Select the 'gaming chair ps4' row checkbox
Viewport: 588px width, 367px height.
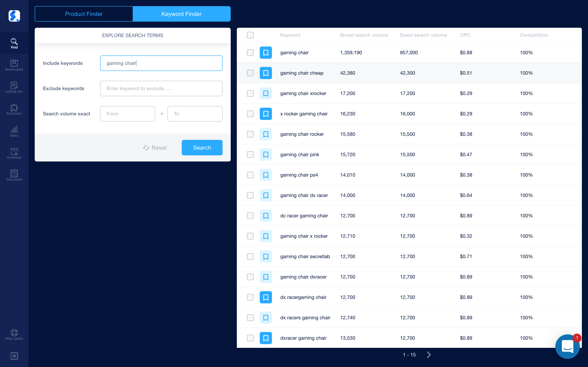coord(250,175)
